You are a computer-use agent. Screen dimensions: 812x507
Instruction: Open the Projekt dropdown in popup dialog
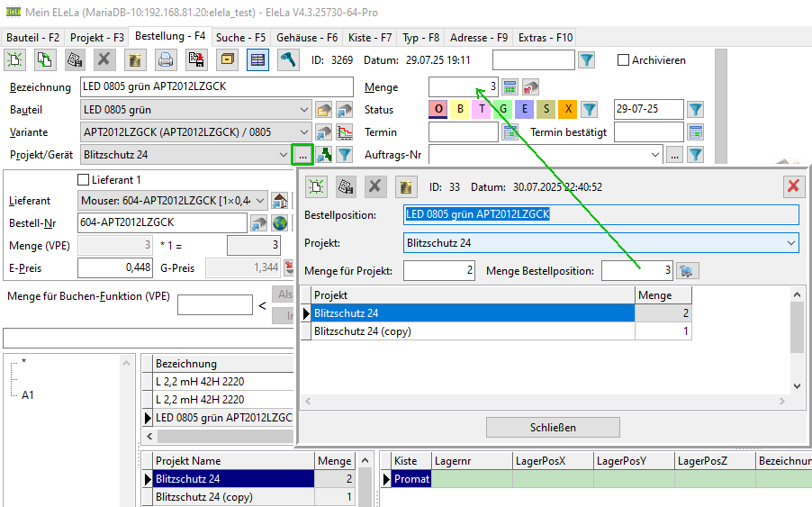click(x=790, y=243)
